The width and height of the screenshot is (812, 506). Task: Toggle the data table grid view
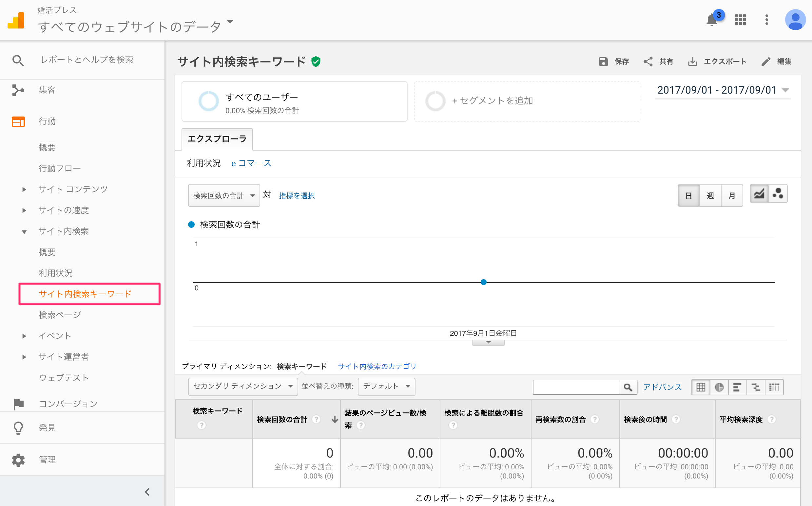point(701,387)
